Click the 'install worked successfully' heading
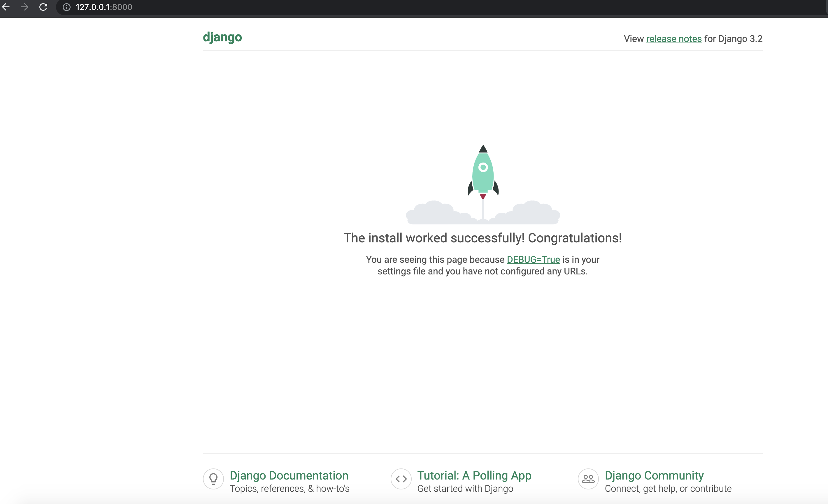 click(x=483, y=238)
